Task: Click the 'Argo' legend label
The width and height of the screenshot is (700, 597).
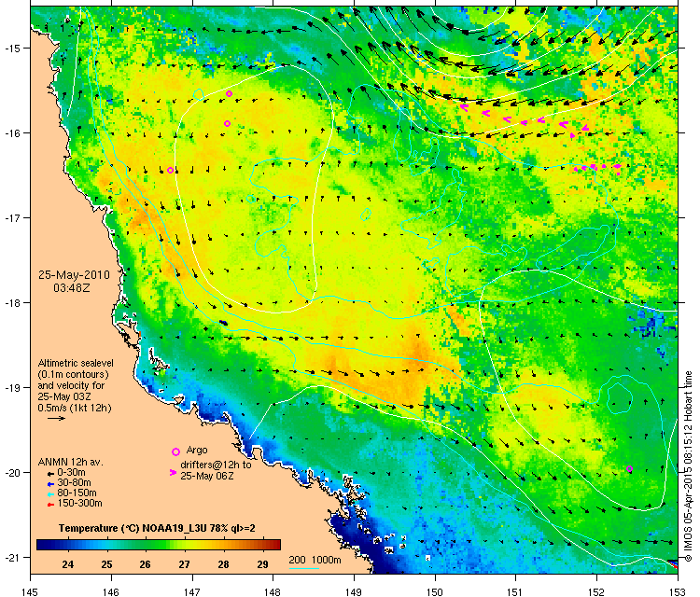Action: (x=197, y=450)
